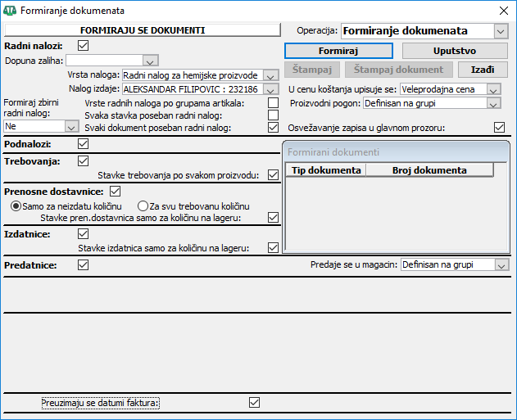Click the application scale icon in title bar

10,11
